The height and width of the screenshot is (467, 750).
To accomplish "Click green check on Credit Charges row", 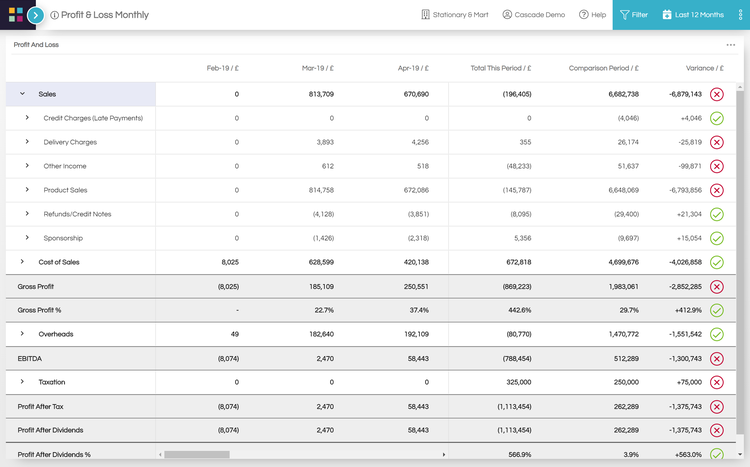I will [717, 118].
